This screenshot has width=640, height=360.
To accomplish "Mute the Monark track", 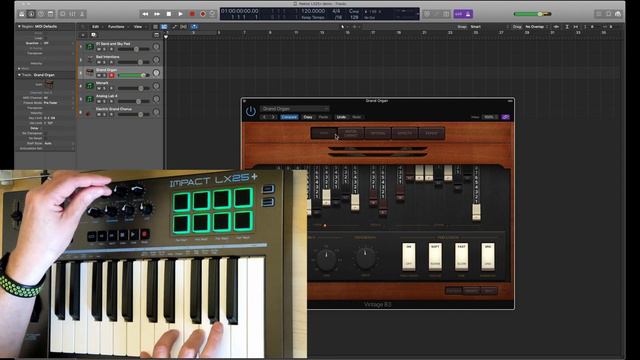I will (x=99, y=89).
